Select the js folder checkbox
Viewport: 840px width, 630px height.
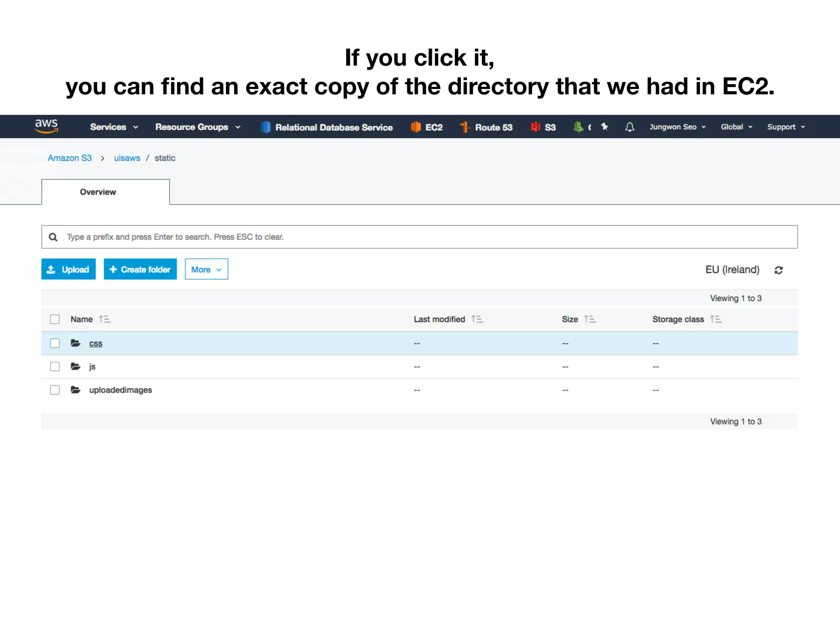tap(55, 366)
